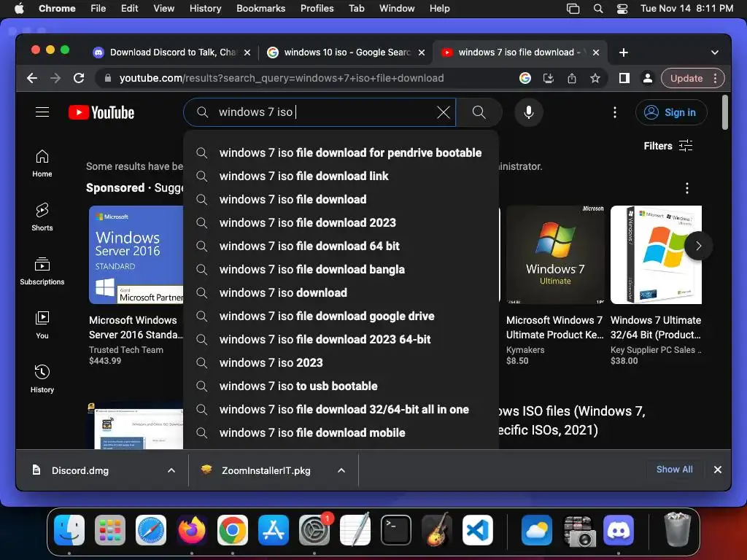This screenshot has width=747, height=560.
Task: Select suggestion "windows 7 iso file download mobile"
Action: (x=341, y=433)
